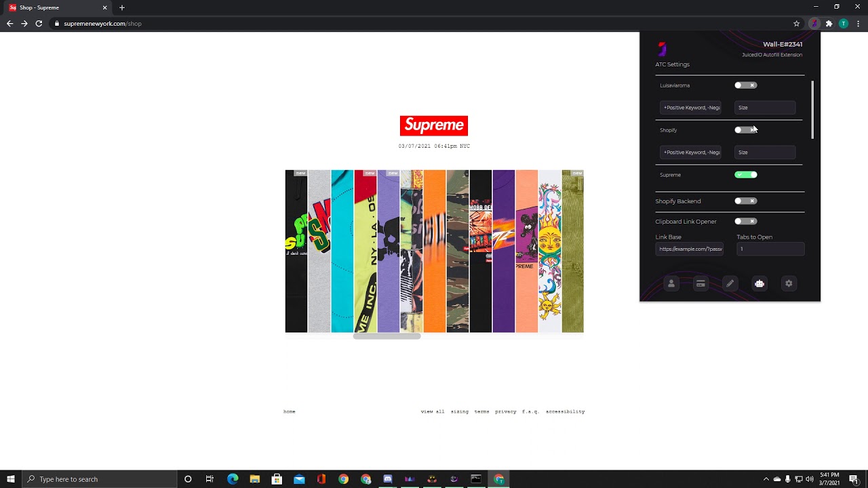868x488 pixels.
Task: Open the view all link
Action: [433, 411]
